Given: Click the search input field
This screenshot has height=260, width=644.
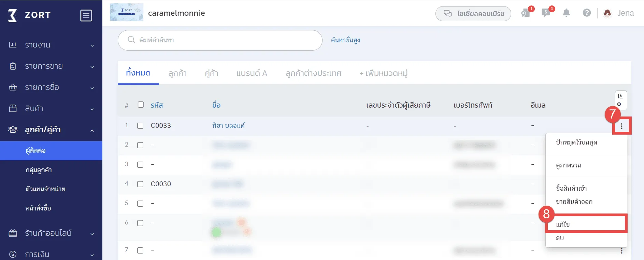Looking at the screenshot, I should (225, 40).
